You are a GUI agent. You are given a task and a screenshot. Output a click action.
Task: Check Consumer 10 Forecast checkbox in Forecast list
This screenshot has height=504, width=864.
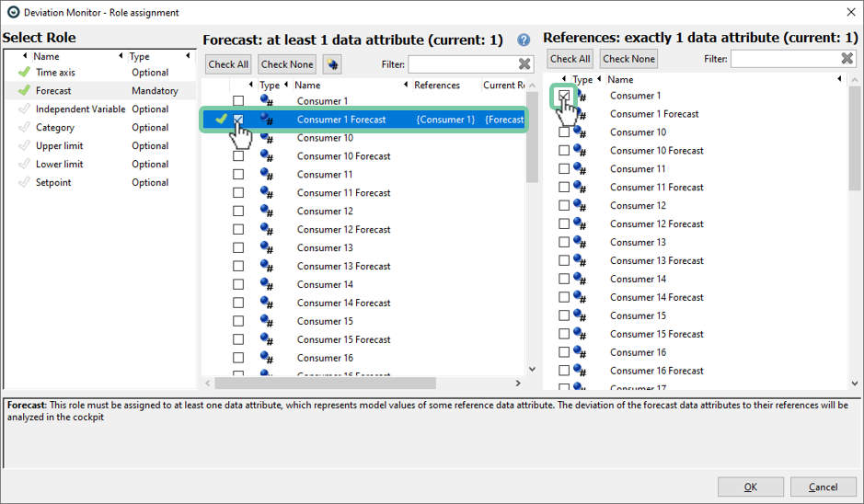238,155
